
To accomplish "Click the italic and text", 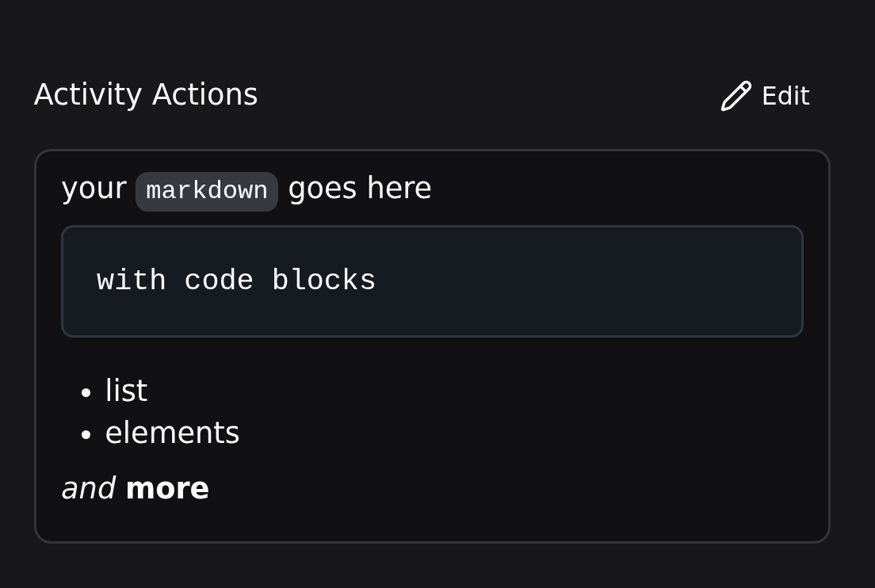I will pos(89,487).
